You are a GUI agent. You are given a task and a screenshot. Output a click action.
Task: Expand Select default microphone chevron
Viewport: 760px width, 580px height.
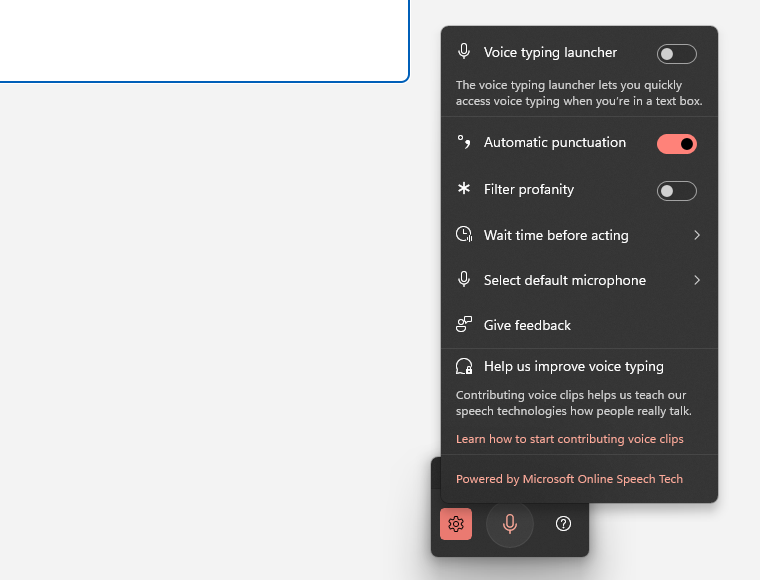coord(697,280)
